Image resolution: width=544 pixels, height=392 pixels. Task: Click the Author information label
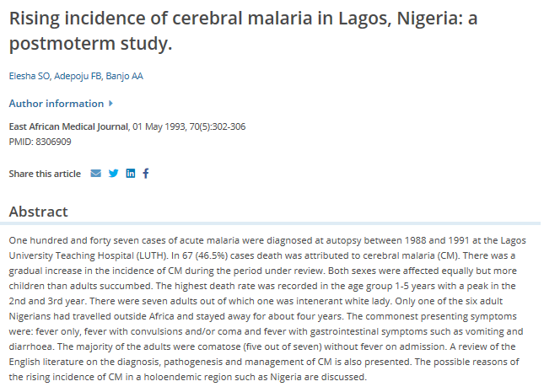(57, 104)
